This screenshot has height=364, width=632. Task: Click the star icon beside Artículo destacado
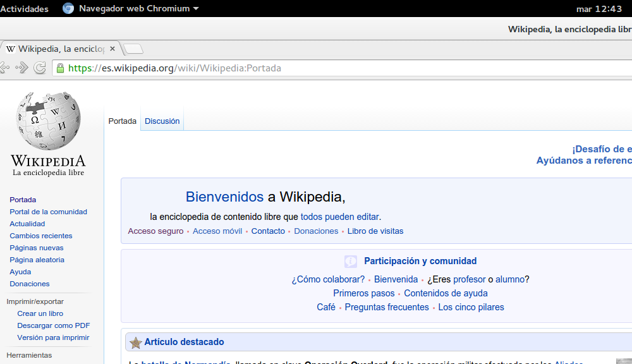[x=136, y=343]
